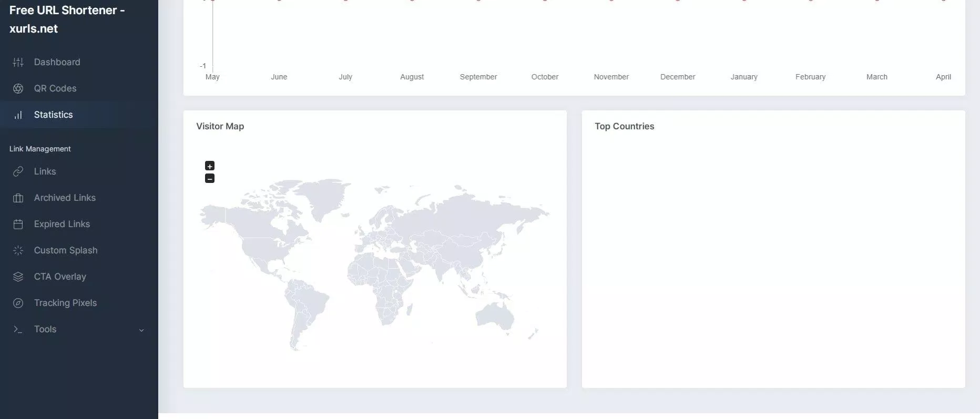This screenshot has height=419, width=980.
Task: Zoom out on the visitor map
Action: point(209,179)
